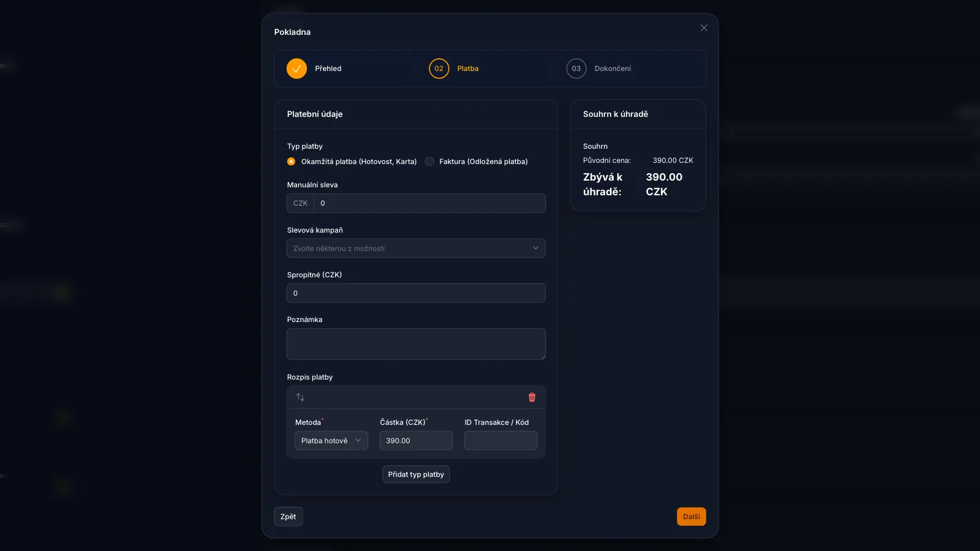Image resolution: width=980 pixels, height=551 pixels.
Task: Focus the ID Transakce / Kód field
Action: 500,441
